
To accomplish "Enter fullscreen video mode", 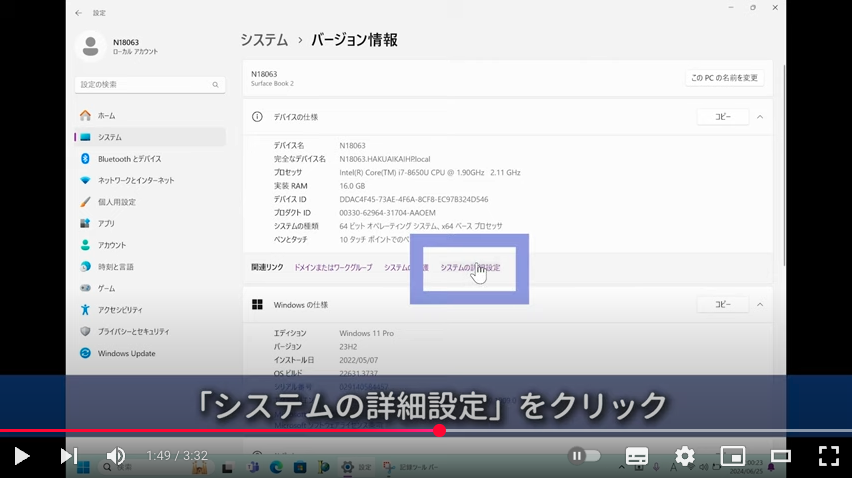I will click(x=829, y=456).
